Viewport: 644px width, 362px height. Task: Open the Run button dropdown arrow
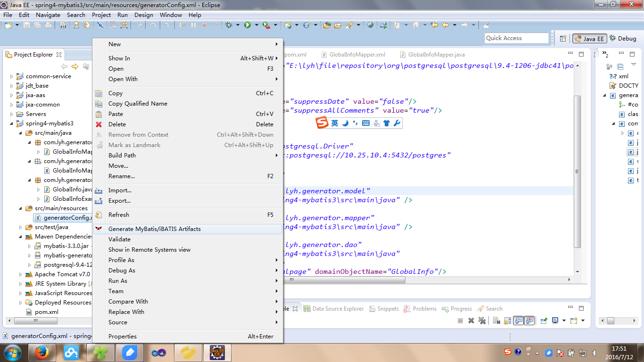point(256,25)
